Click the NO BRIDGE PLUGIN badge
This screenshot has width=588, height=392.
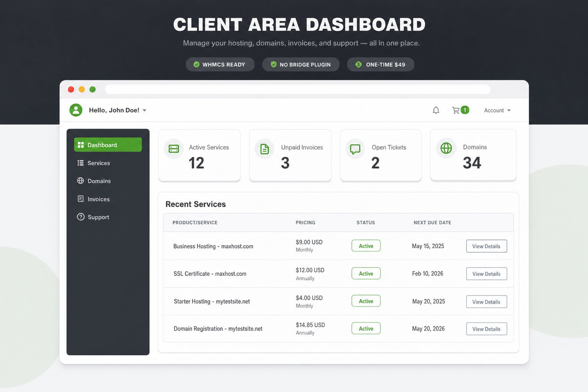(x=301, y=64)
